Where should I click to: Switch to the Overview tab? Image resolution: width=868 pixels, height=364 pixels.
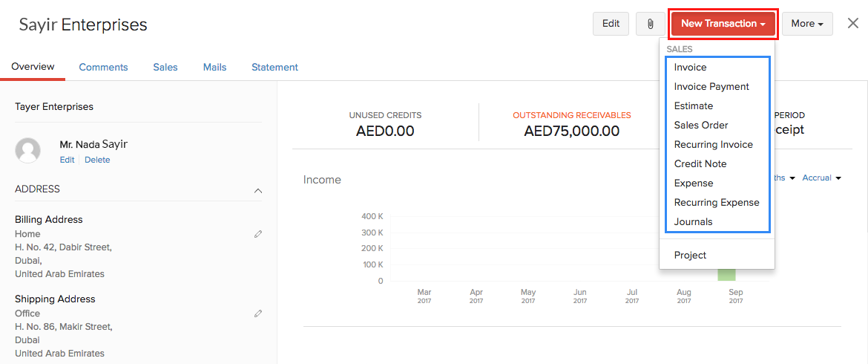click(33, 67)
